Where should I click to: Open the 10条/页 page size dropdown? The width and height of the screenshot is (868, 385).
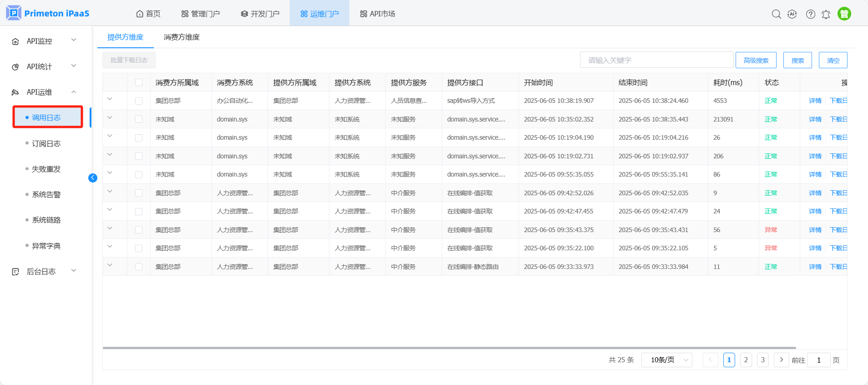pyautogui.click(x=666, y=360)
